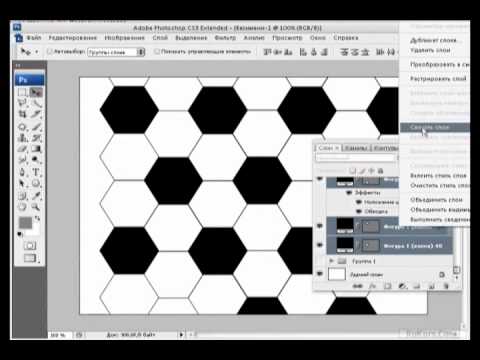Select the Dodge tool

[36, 160]
